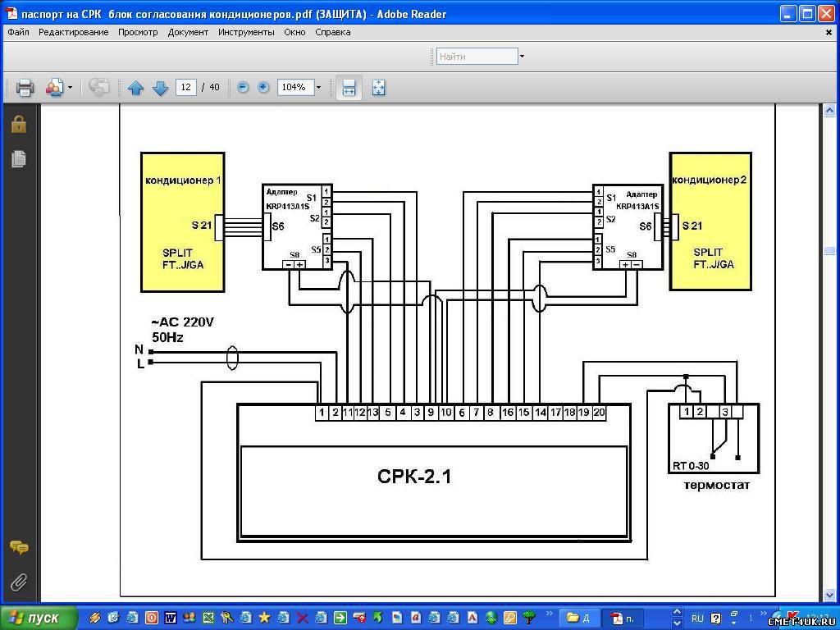Open the zoom percentage dropdown arrow
840x630 pixels.
[x=318, y=87]
